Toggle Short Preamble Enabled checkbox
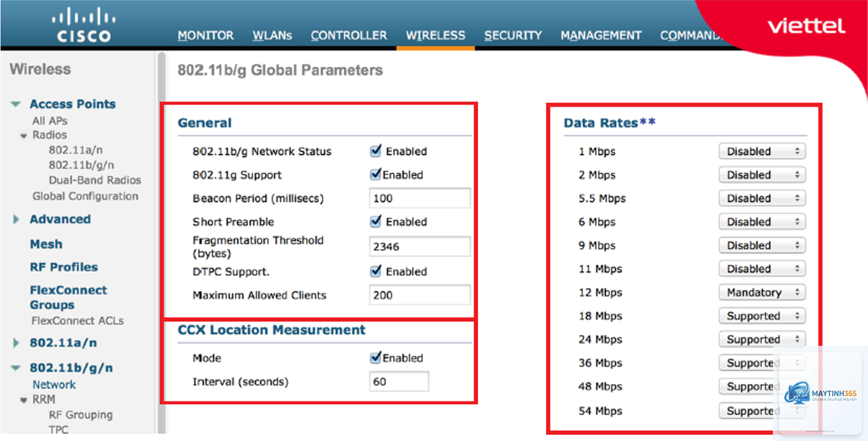This screenshot has height=441, width=868. pos(376,221)
